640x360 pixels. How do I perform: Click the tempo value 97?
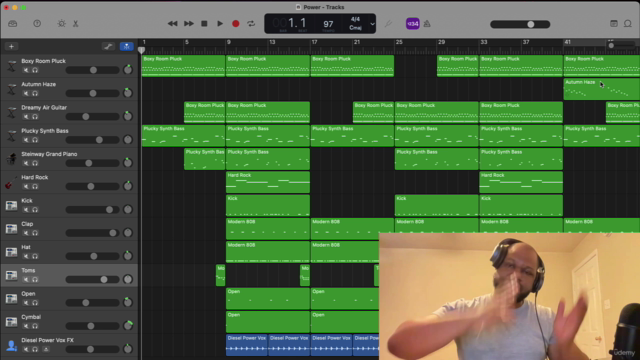[x=328, y=24]
